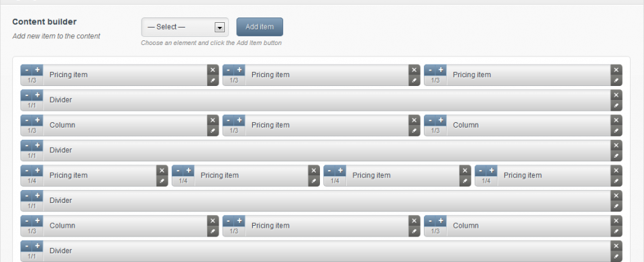Edit the second 1/4 Pricing item
Image resolution: width=644 pixels, height=262 pixels.
pos(314,181)
